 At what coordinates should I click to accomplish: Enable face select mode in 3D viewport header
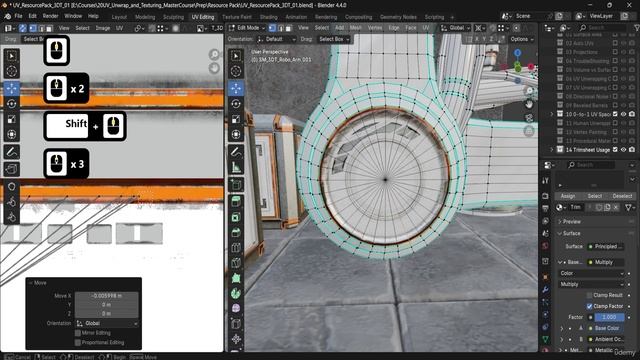point(288,28)
